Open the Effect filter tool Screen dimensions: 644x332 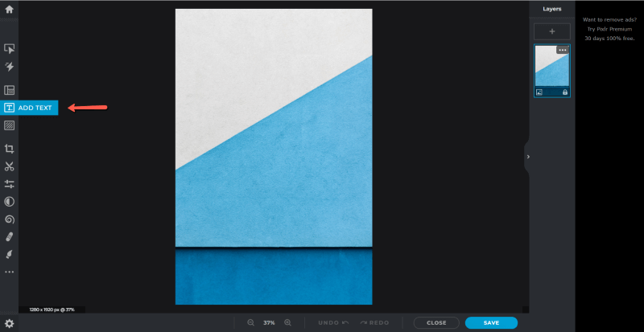coord(9,202)
